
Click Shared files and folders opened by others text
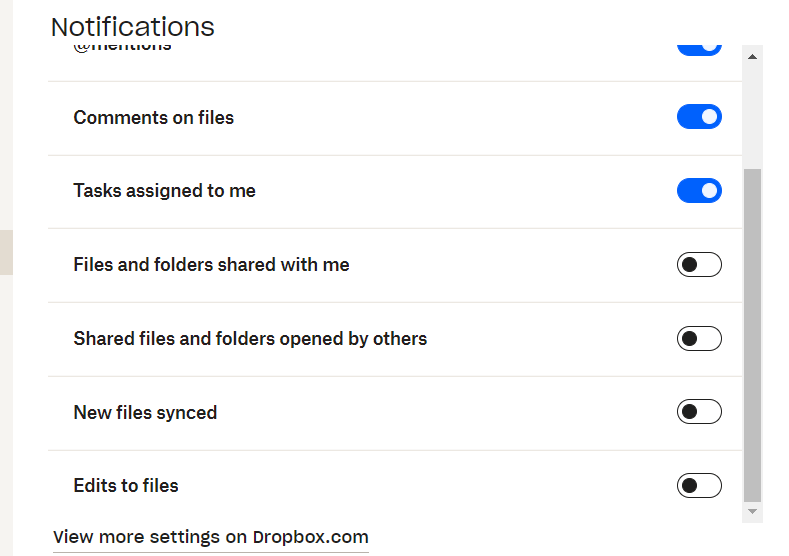[250, 339]
